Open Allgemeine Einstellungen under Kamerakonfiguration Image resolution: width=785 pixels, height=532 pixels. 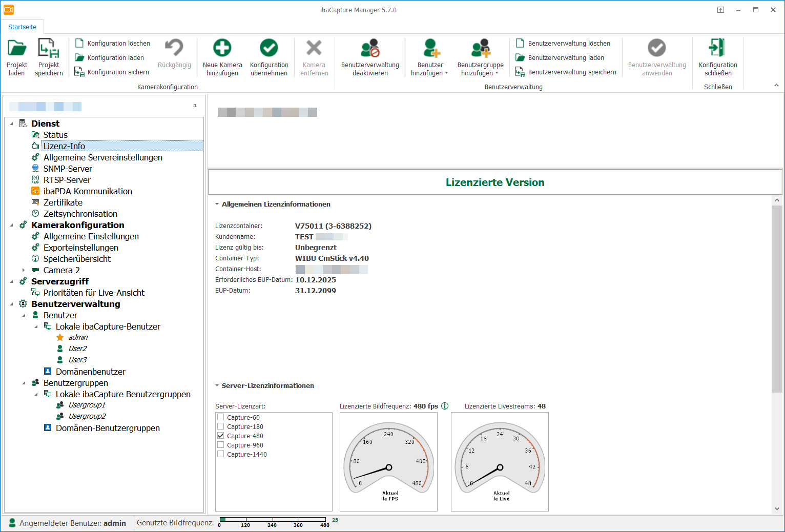(x=91, y=236)
